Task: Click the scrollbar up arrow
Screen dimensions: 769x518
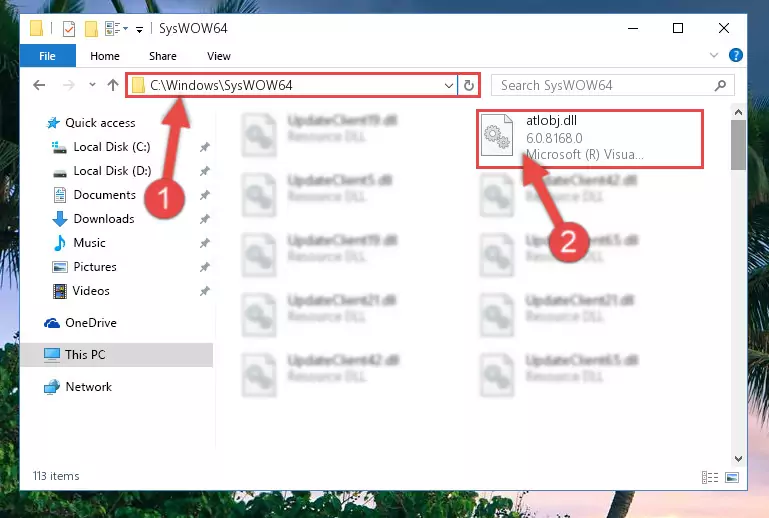Action: click(738, 112)
